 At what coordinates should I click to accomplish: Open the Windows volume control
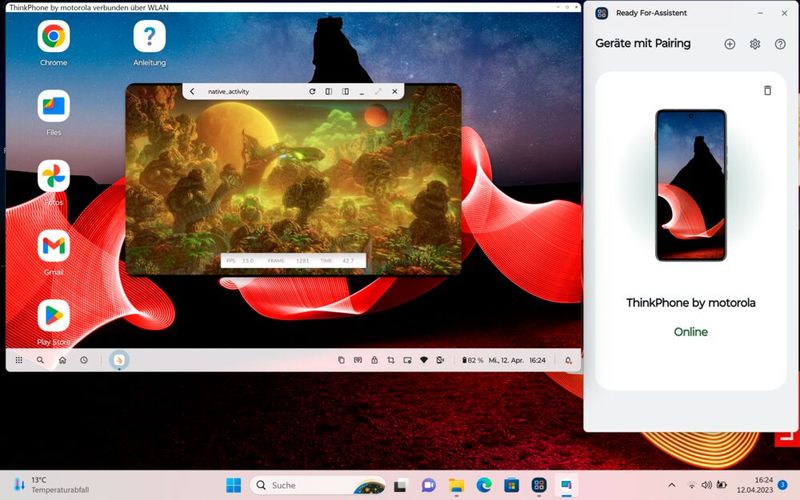(707, 485)
